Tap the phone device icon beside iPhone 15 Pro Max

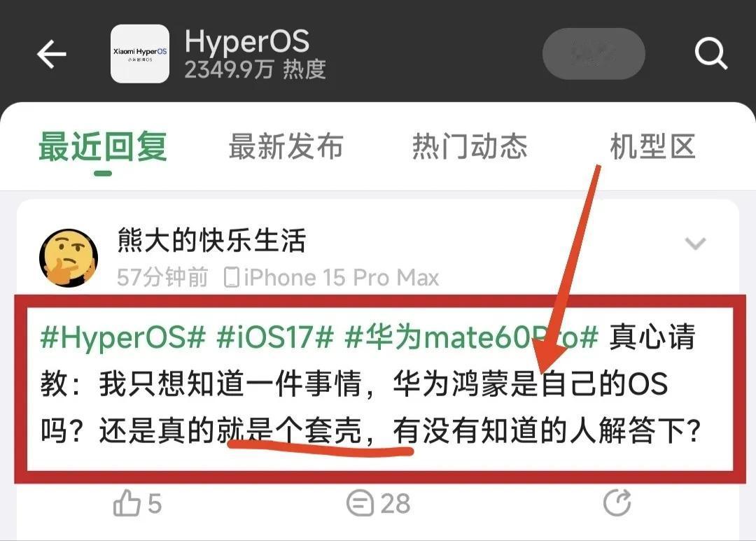coord(232,278)
